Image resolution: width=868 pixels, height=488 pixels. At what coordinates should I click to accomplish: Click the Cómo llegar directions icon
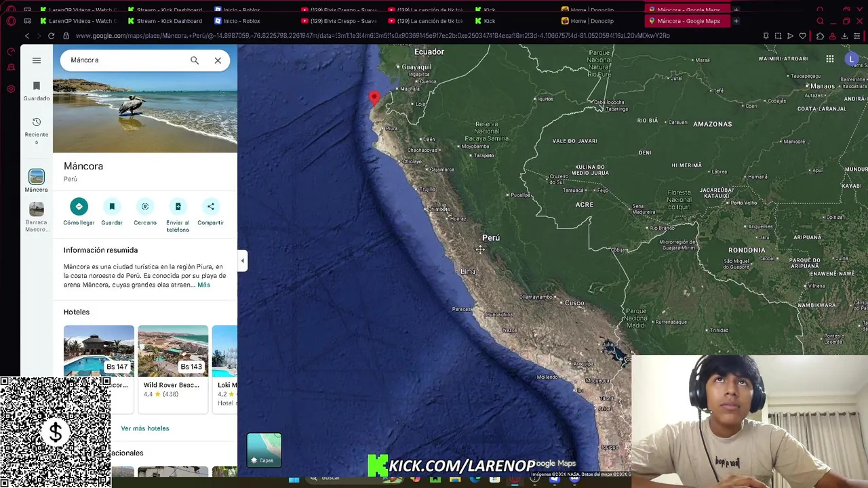click(79, 207)
